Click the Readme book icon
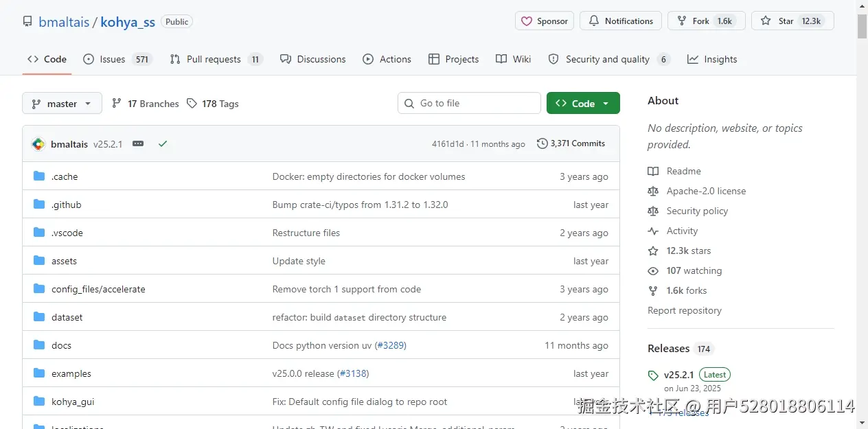 [653, 171]
